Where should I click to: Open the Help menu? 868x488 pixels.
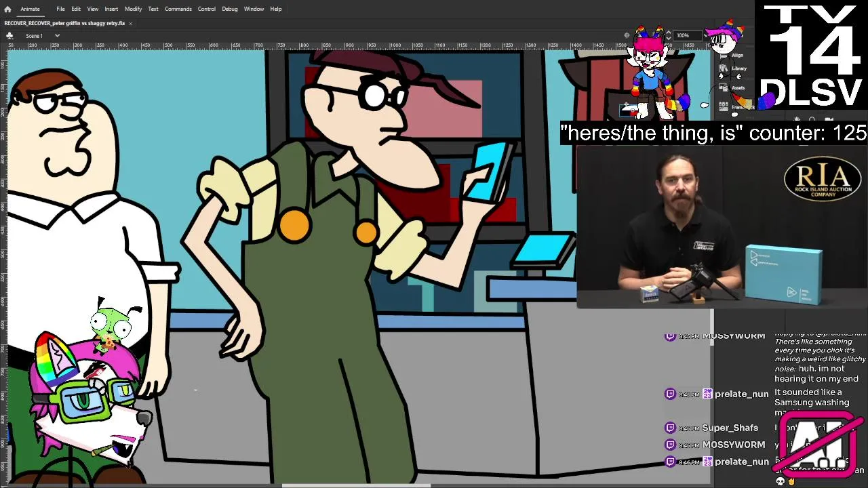275,9
